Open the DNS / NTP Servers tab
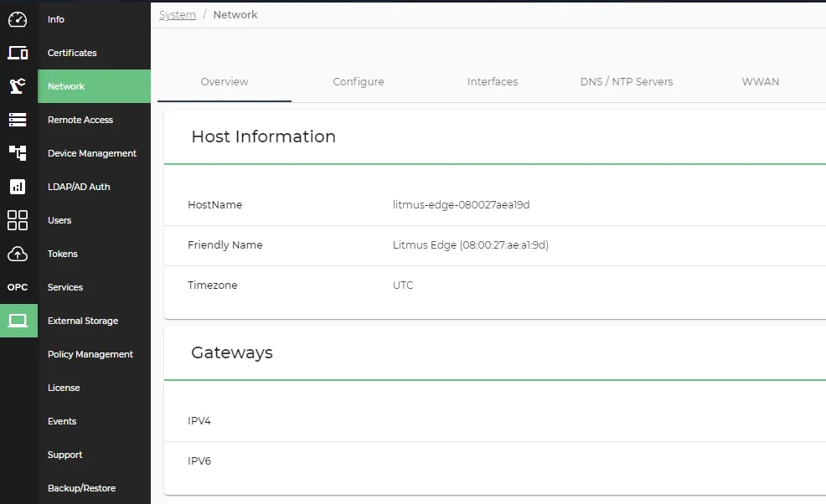Viewport: 826px width, 504px height. click(627, 82)
